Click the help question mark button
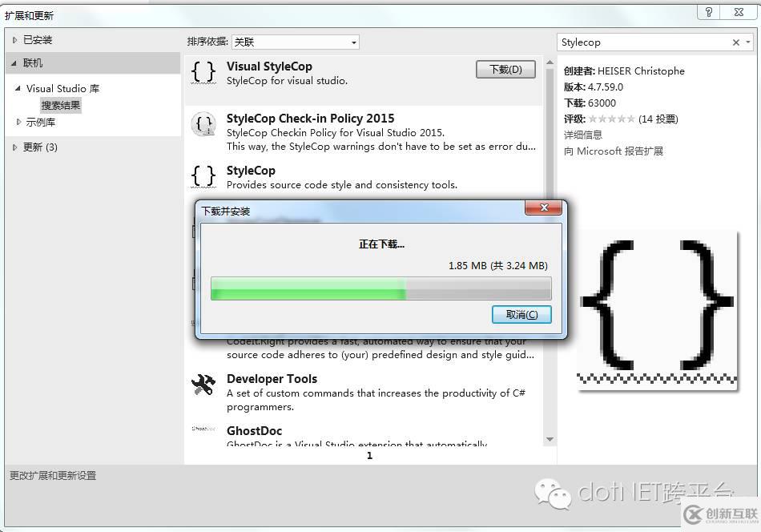This screenshot has width=761, height=532. pyautogui.click(x=709, y=12)
